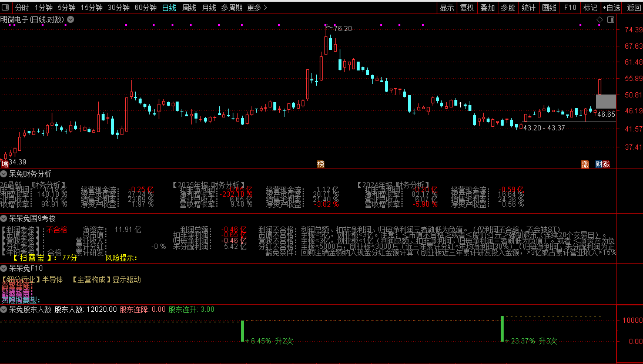Open the 更多 periods menu
This screenshot has height=364, width=643.
pyautogui.click(x=257, y=8)
